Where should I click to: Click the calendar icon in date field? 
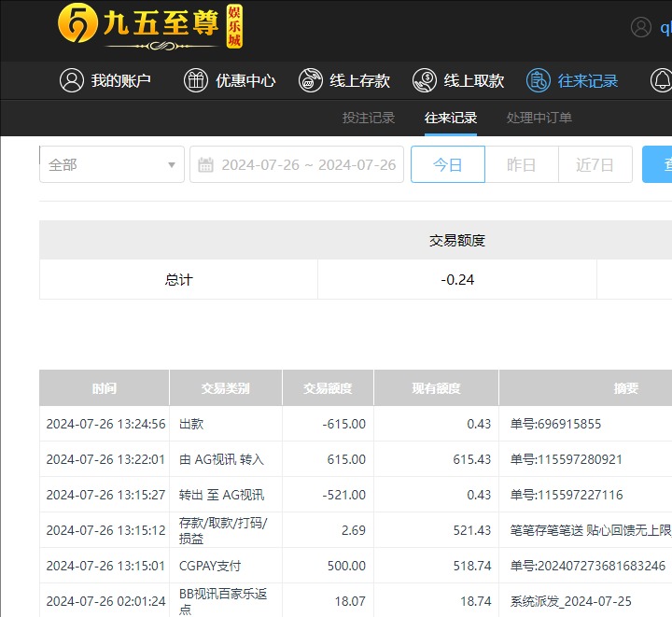206,165
